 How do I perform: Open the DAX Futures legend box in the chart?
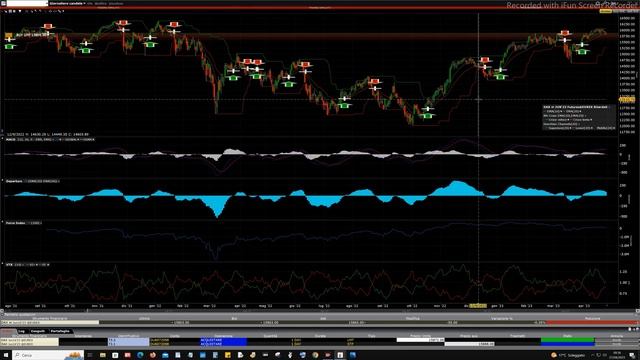click(x=578, y=118)
